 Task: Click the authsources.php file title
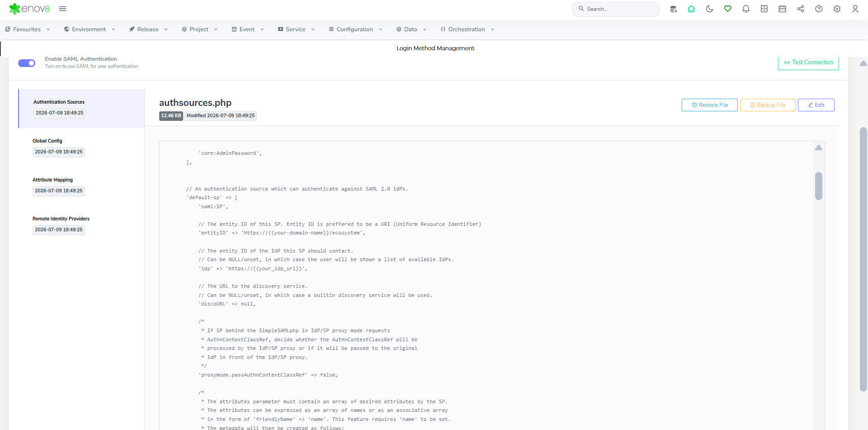(195, 103)
